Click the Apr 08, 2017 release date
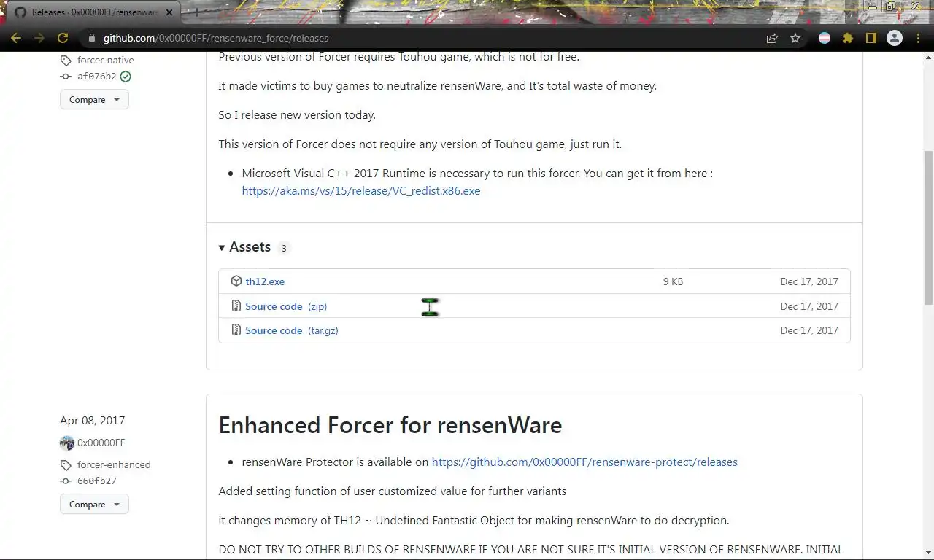Image resolution: width=934 pixels, height=560 pixels. point(92,421)
